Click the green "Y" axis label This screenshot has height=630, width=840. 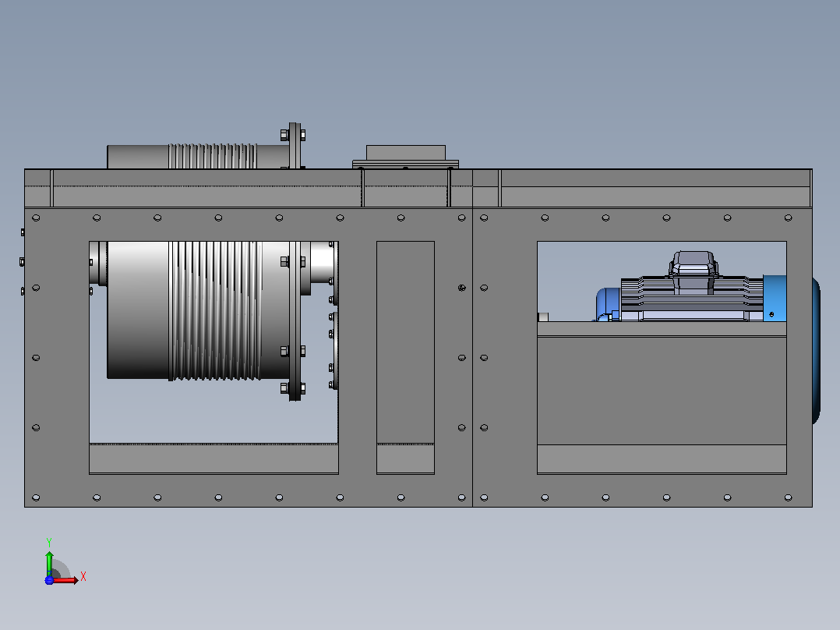[x=49, y=543]
